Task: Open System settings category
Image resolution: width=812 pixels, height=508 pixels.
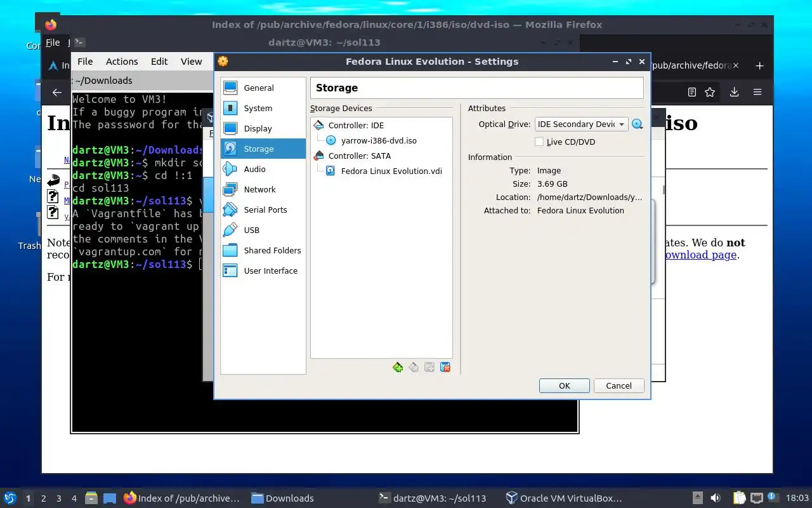Action: click(x=263, y=108)
